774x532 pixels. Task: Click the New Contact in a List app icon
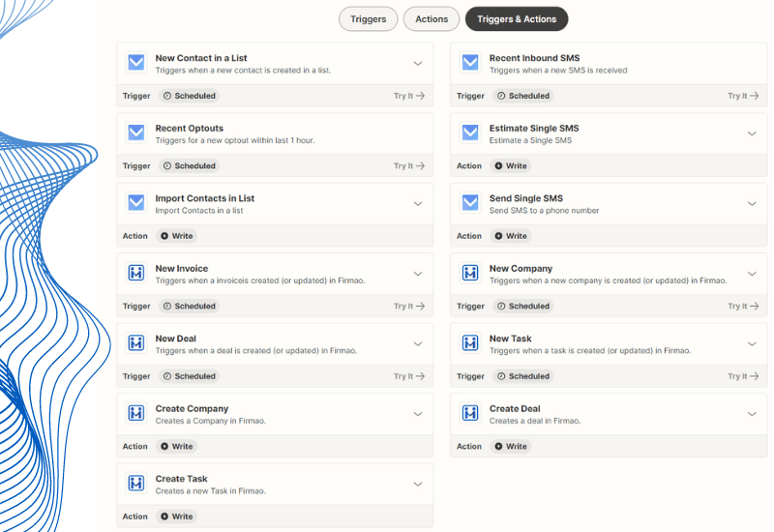pyautogui.click(x=136, y=63)
